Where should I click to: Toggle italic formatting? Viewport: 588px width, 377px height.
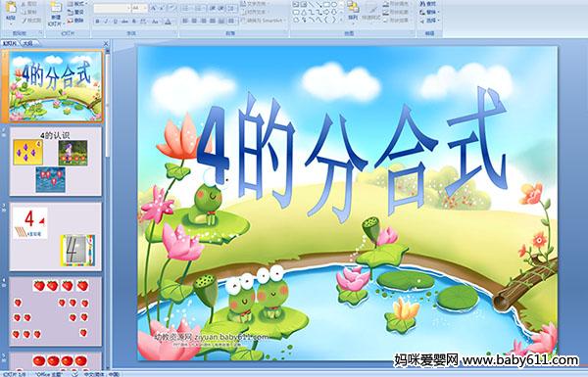coord(106,22)
